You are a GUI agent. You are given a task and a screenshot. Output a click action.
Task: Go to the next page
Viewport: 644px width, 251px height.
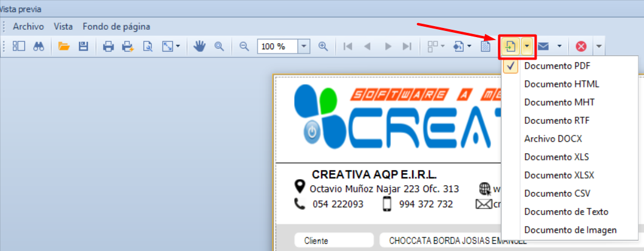(388, 47)
